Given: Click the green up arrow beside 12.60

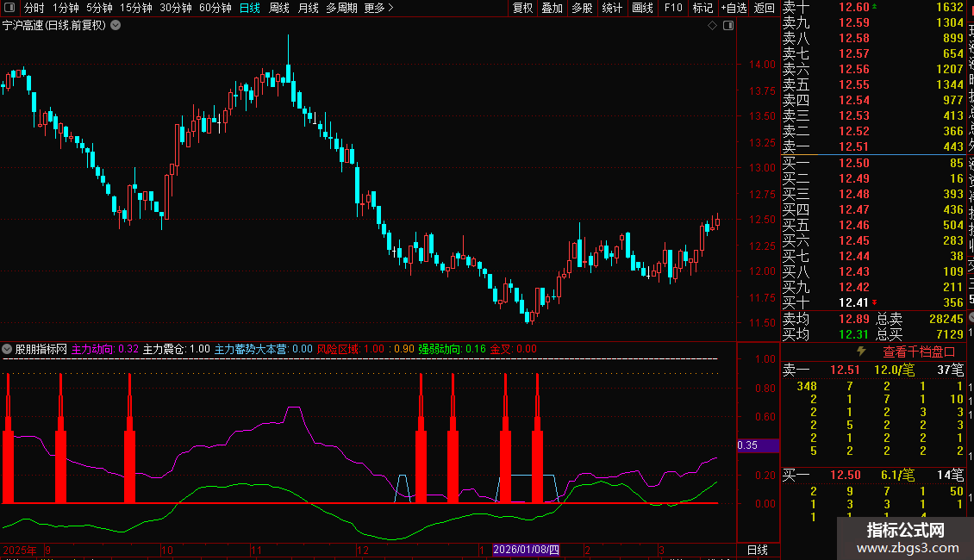Looking at the screenshot, I should click(875, 7).
